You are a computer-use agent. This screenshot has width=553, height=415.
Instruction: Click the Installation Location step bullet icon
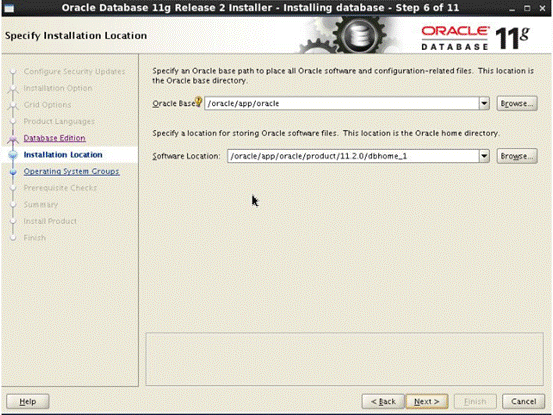tap(13, 154)
